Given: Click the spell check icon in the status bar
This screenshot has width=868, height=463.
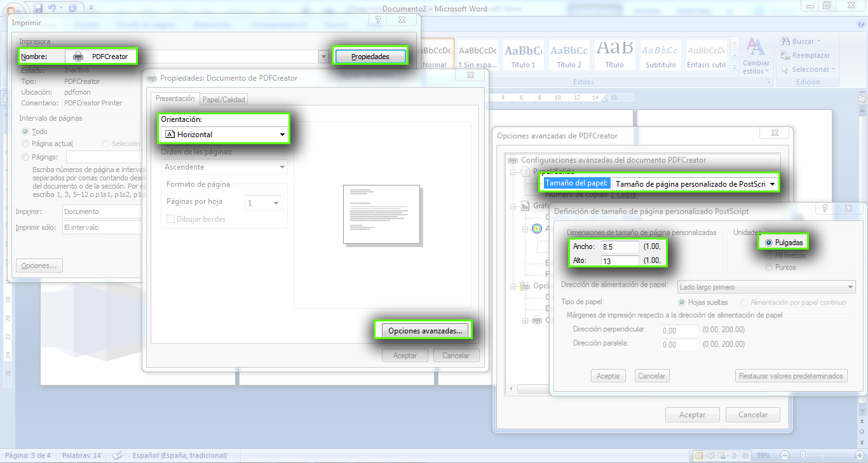Looking at the screenshot, I should coord(117,455).
